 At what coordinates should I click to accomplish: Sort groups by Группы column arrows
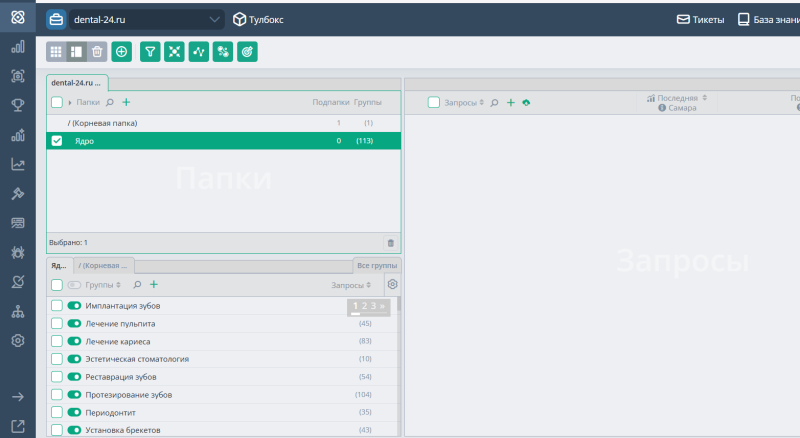(118, 285)
